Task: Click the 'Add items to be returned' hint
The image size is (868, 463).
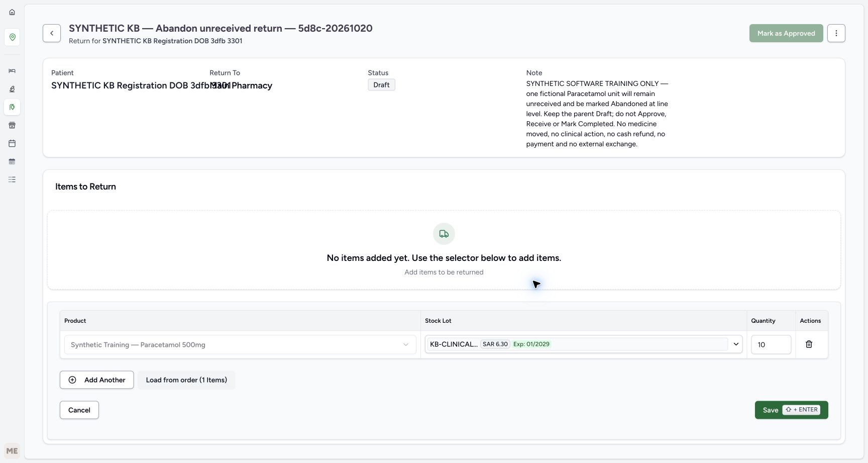Action: [444, 272]
